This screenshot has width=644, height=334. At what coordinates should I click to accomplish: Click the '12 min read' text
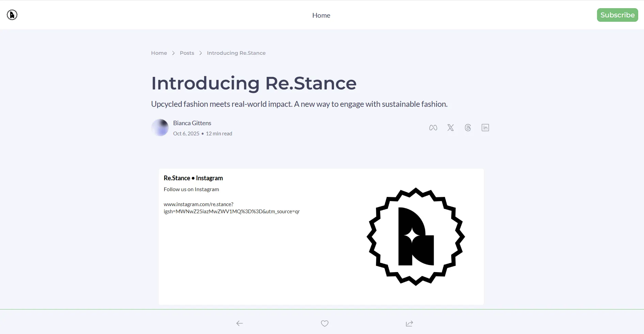tap(219, 134)
